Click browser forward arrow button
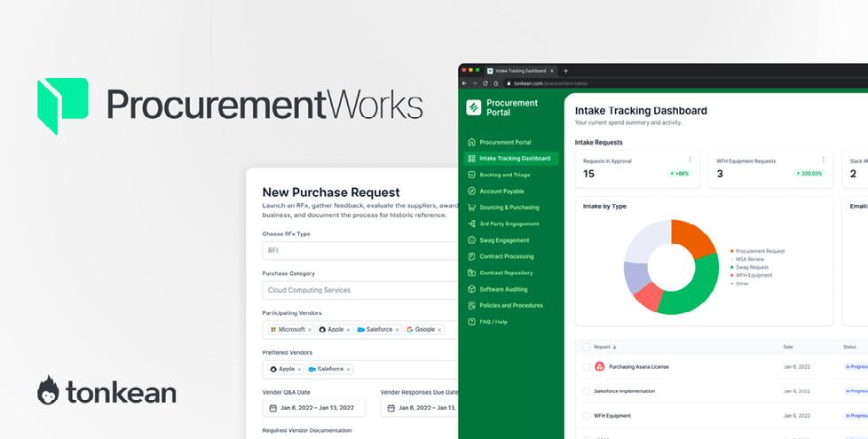The height and width of the screenshot is (439, 868). (x=475, y=83)
